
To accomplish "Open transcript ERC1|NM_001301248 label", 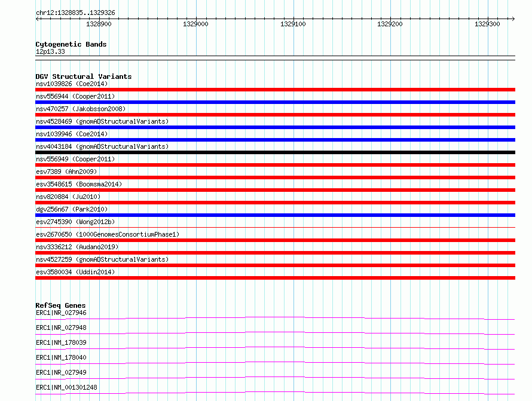I will [x=66, y=387].
